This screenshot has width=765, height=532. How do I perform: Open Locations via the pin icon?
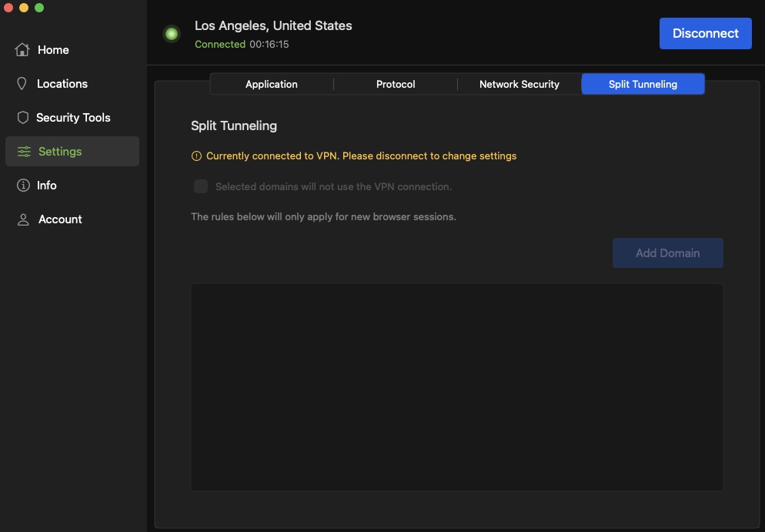click(x=22, y=84)
